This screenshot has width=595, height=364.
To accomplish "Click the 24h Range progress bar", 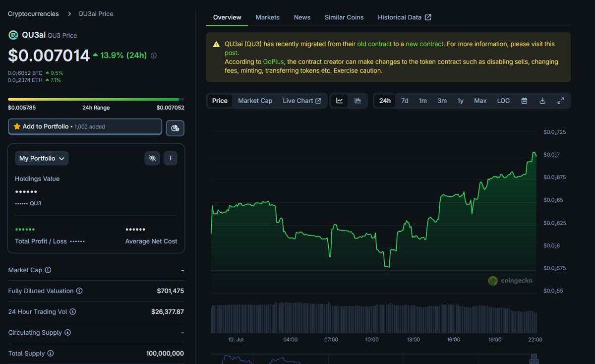I will 96,99.
